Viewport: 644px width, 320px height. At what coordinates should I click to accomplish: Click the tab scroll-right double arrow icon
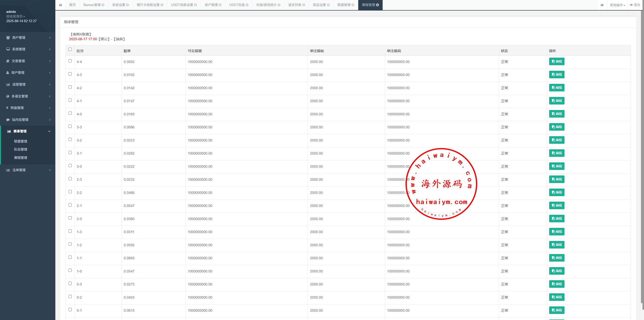tap(602, 5)
